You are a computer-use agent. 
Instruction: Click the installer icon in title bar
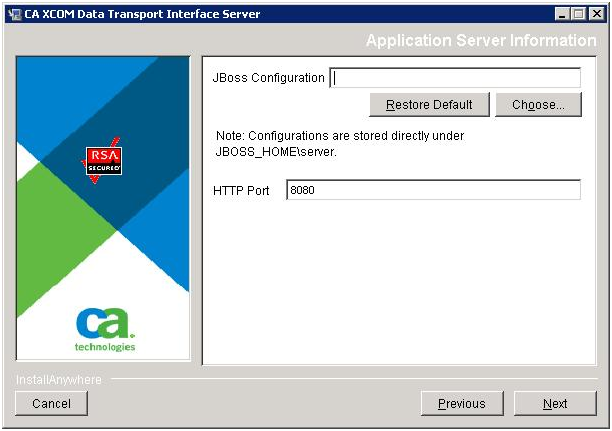click(x=14, y=14)
